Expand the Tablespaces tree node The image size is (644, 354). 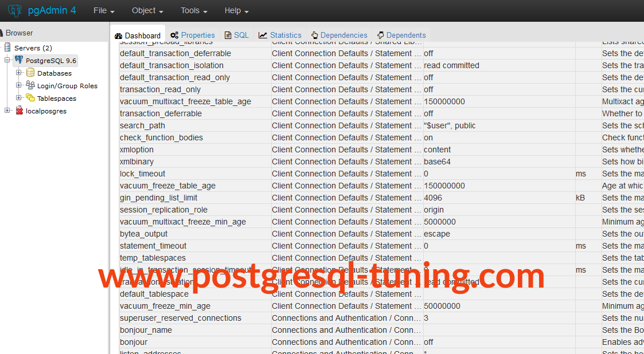[19, 98]
